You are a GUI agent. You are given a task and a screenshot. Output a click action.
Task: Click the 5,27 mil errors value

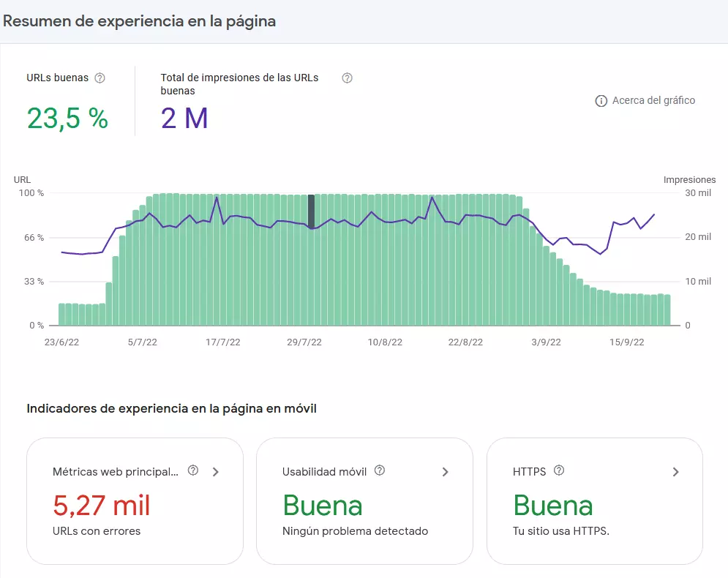coord(101,506)
